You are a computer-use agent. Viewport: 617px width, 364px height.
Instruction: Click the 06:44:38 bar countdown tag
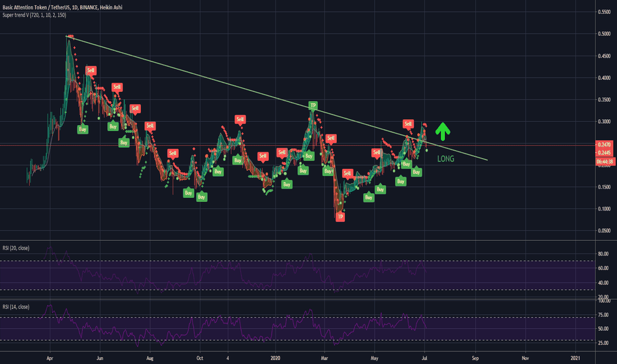tap(605, 161)
